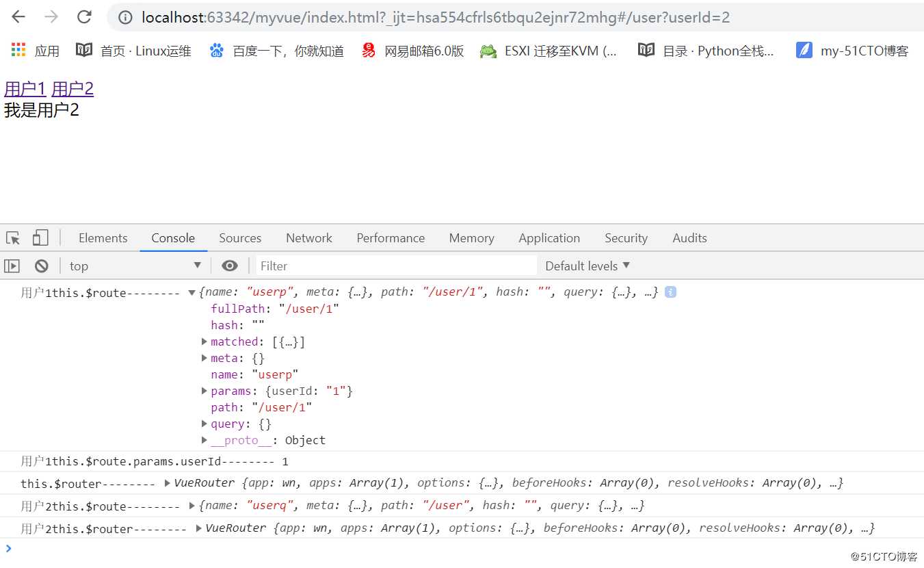The height and width of the screenshot is (568, 924).
Task: Open 百度一下，你就知道 bookmark
Action: (x=276, y=51)
